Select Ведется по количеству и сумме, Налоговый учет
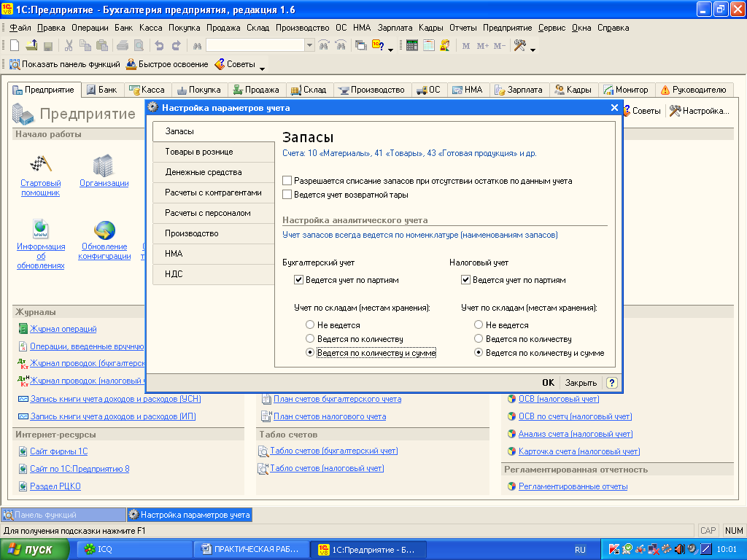This screenshot has width=747, height=560. 479,352
